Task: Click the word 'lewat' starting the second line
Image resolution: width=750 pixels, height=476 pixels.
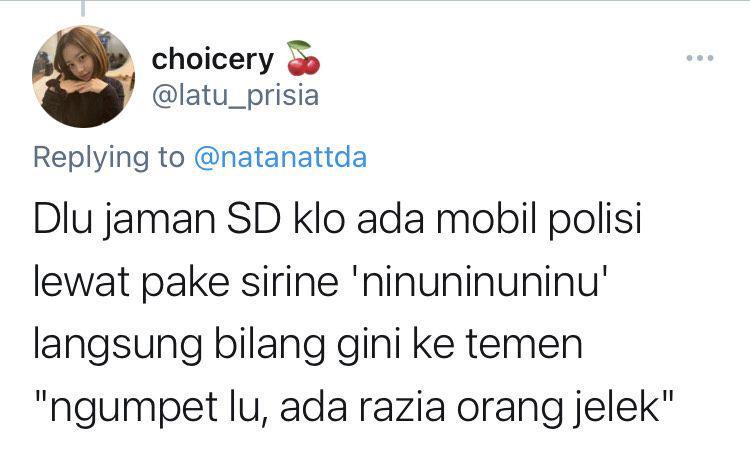Action: point(81,281)
